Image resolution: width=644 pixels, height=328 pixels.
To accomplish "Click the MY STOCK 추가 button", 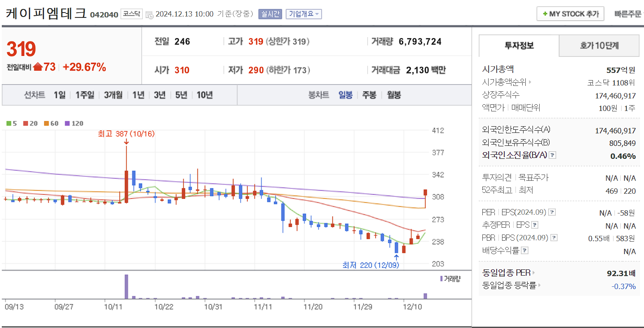I will pyautogui.click(x=570, y=13).
